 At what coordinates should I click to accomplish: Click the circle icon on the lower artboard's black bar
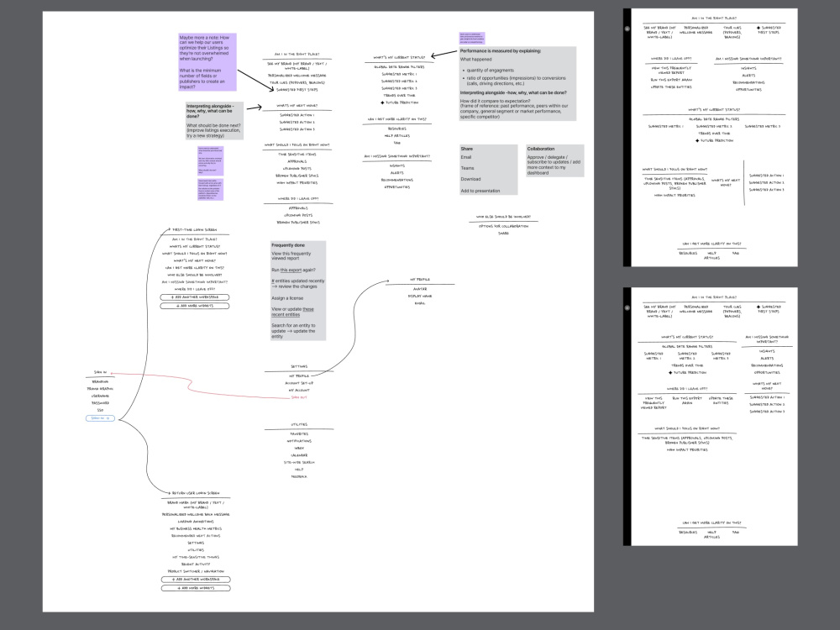coord(627,308)
